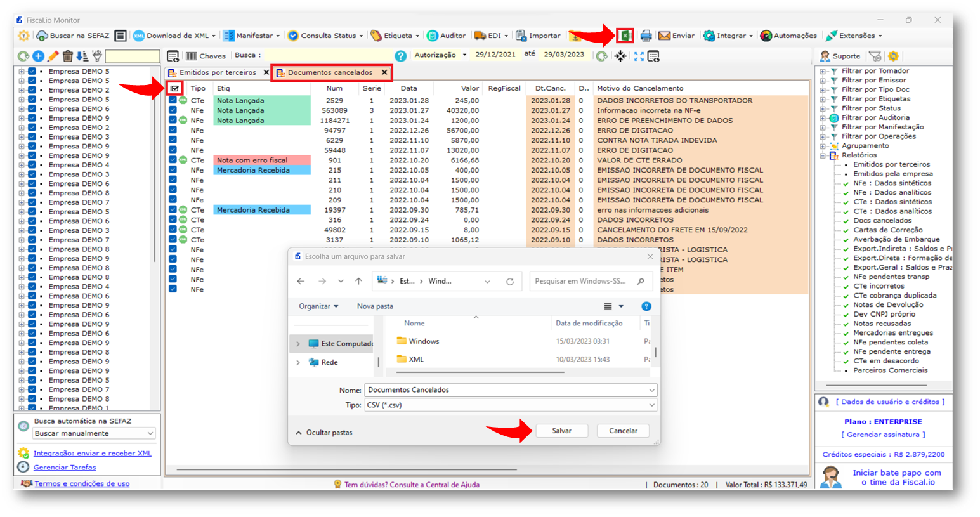Open Gerenciar assinatura link
The width and height of the screenshot is (980, 517).
pyautogui.click(x=883, y=435)
